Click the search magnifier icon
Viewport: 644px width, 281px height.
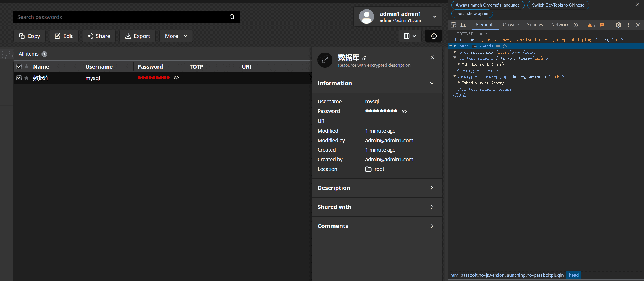232,17
